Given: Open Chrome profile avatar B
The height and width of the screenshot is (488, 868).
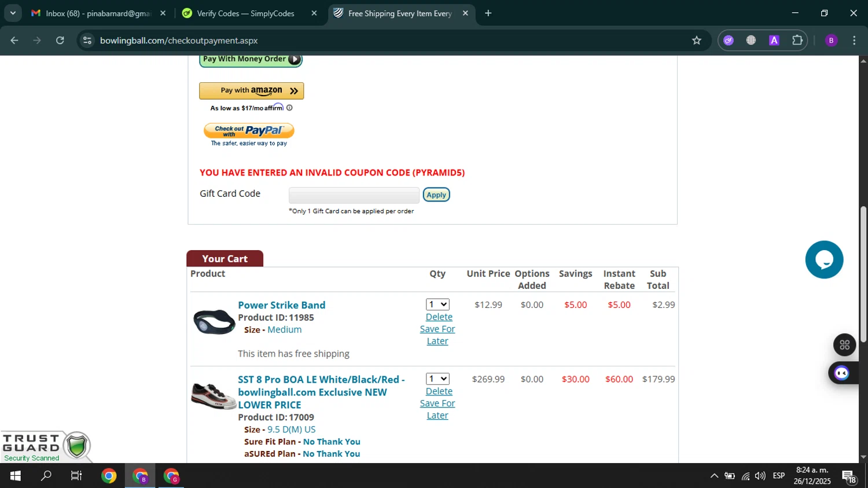Looking at the screenshot, I should point(831,41).
